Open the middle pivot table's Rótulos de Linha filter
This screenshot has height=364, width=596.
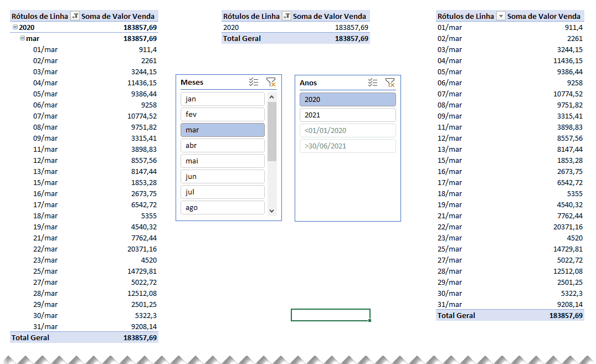click(286, 16)
